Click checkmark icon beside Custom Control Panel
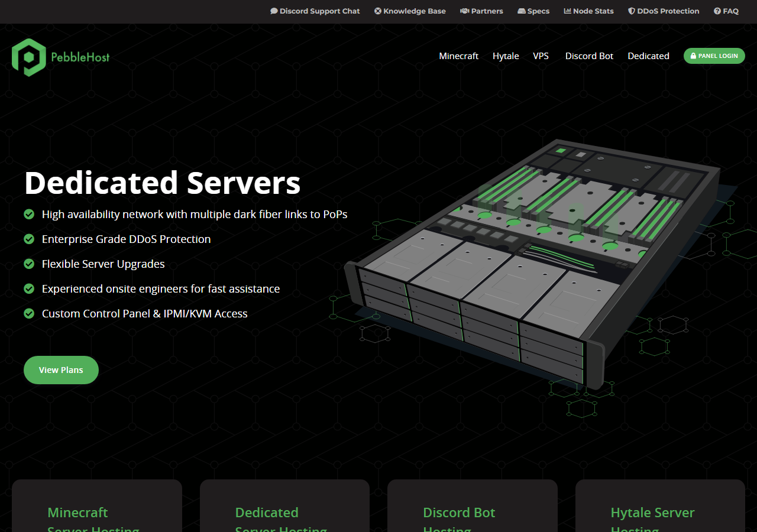 (x=29, y=313)
